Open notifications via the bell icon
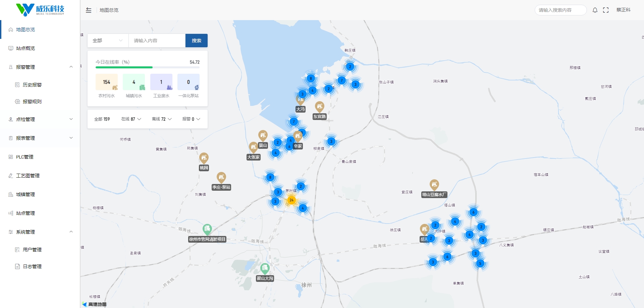 click(x=595, y=10)
